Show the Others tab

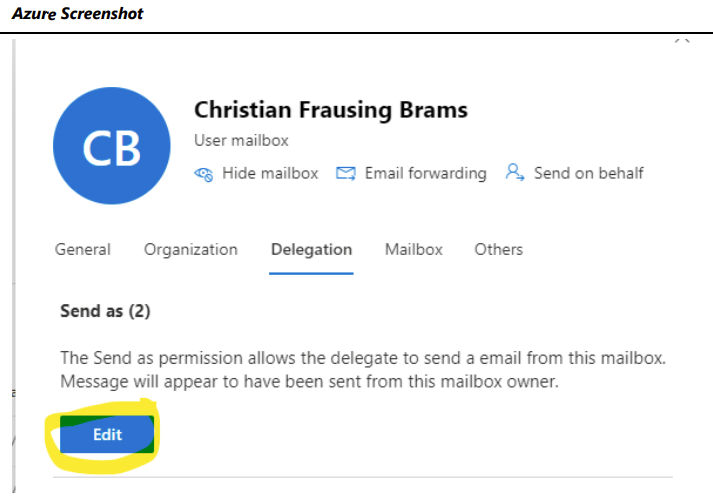tap(498, 250)
